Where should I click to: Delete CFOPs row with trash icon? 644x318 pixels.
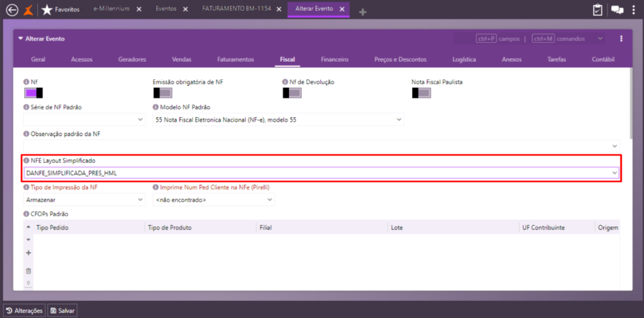[29, 271]
